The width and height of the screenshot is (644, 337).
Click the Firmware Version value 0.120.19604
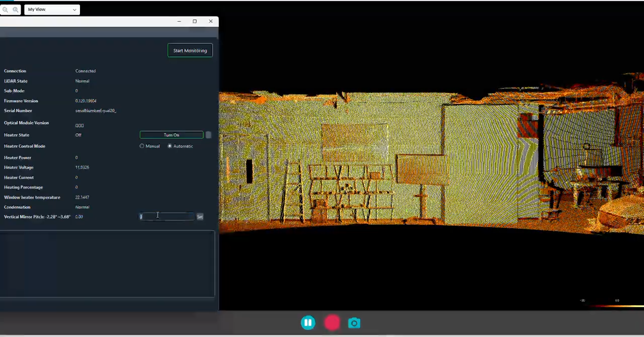click(x=86, y=101)
